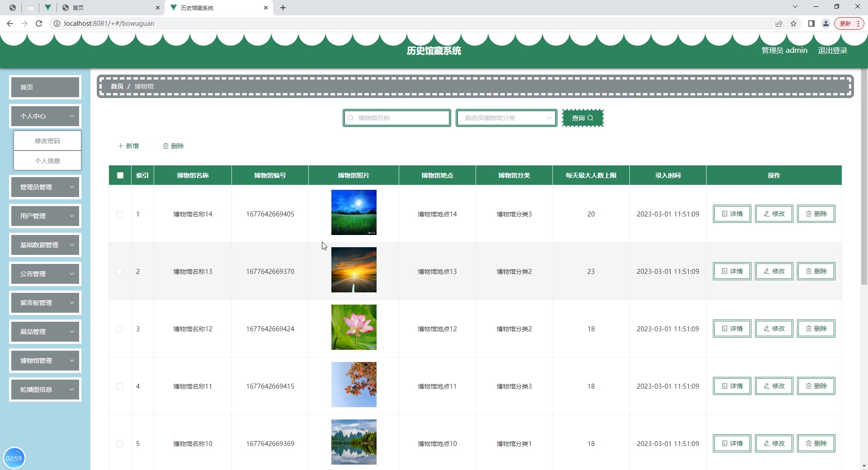Collapse the 个人中心 sidebar menu
This screenshot has width=868, height=470.
coord(45,116)
